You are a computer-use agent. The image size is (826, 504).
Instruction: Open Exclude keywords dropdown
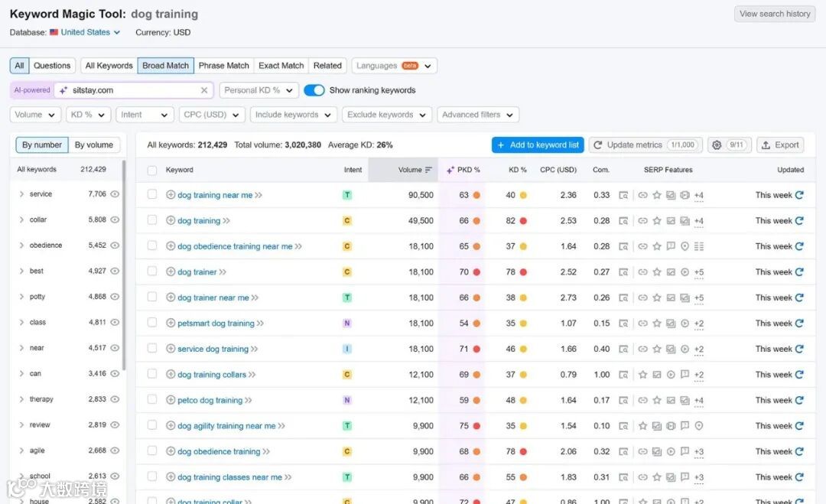tap(387, 114)
